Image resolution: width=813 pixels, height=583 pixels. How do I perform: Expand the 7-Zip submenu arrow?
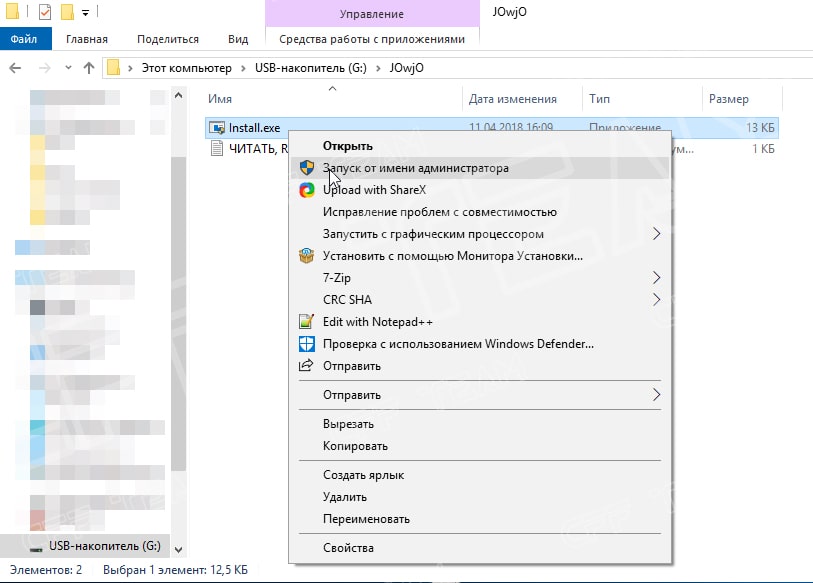(656, 277)
